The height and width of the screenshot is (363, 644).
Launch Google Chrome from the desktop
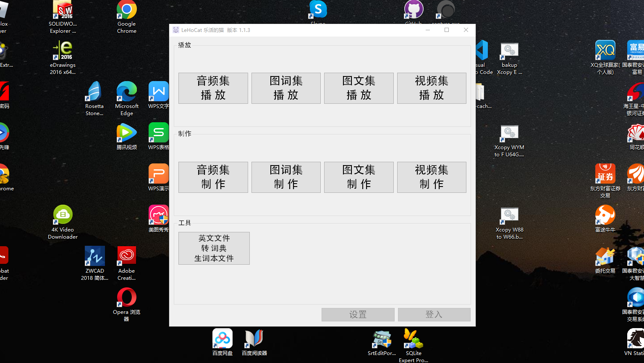click(x=126, y=11)
